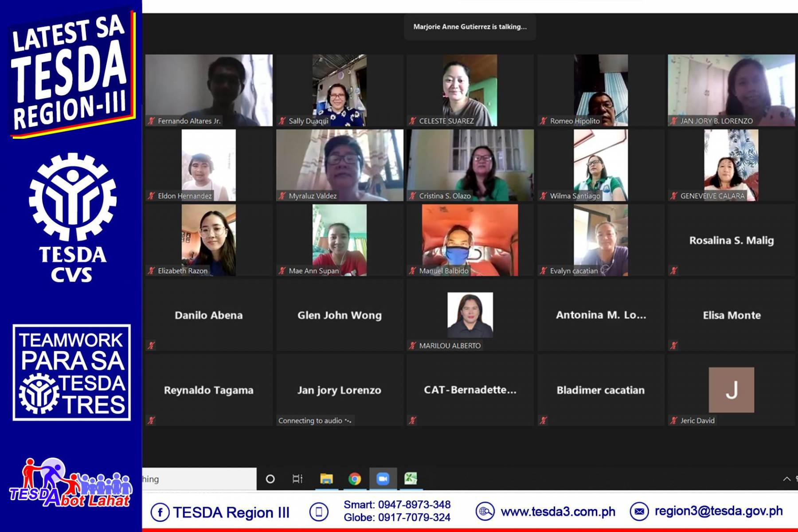This screenshot has height=532, width=798.
Task: Select Myraluz Valdez video tile
Action: click(x=340, y=165)
